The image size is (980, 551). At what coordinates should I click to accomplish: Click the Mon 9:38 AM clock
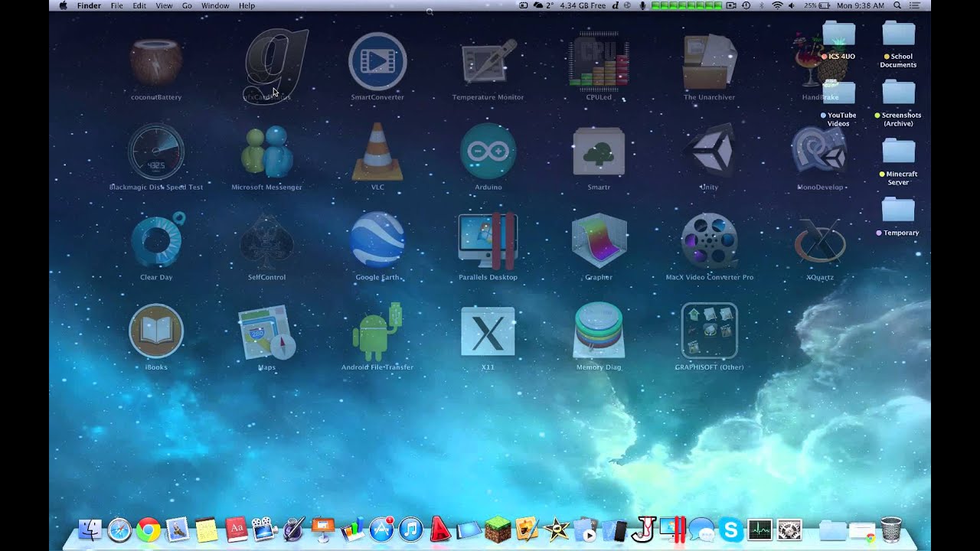pyautogui.click(x=860, y=5)
